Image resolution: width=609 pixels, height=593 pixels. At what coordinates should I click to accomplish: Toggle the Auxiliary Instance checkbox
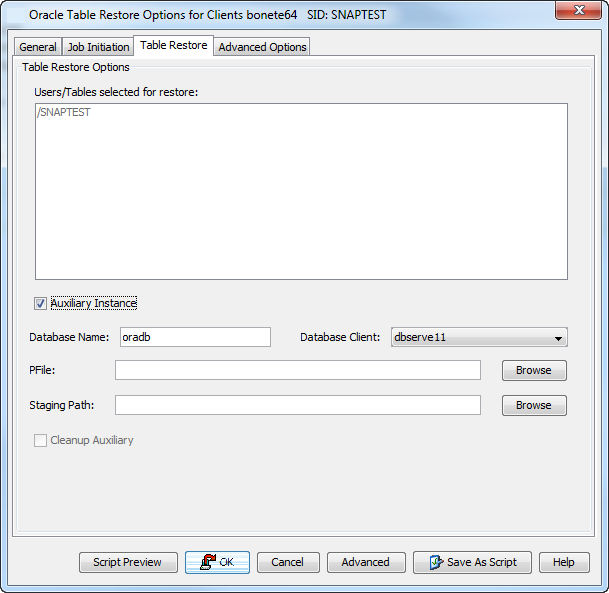[41, 303]
